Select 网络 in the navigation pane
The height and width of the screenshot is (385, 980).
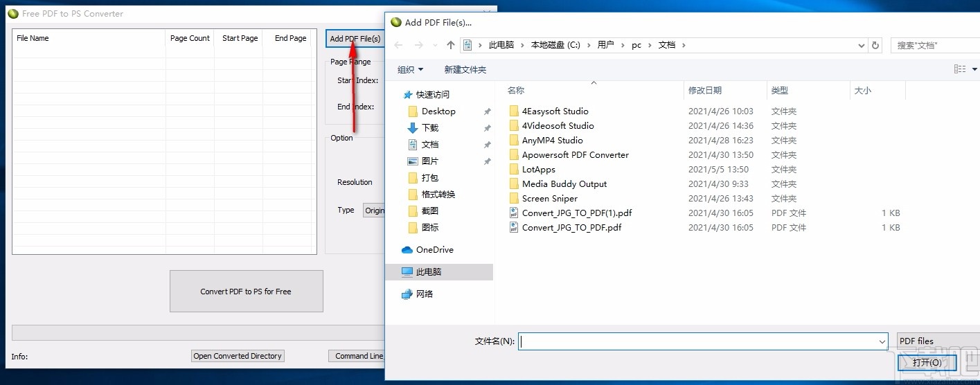424,294
